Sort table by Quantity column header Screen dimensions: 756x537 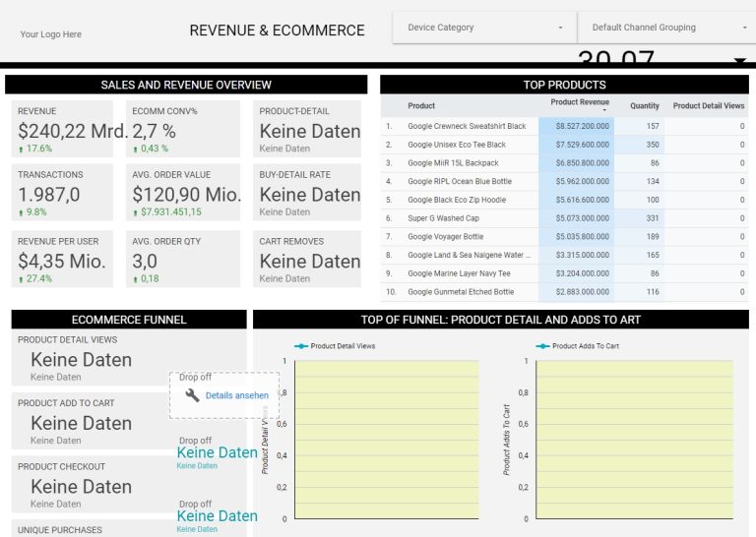pos(645,106)
